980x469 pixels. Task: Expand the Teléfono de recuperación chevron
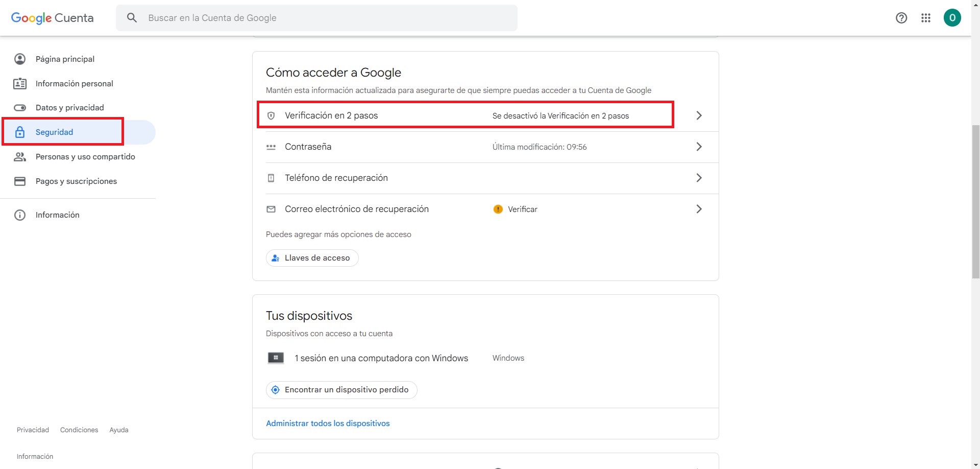click(699, 178)
